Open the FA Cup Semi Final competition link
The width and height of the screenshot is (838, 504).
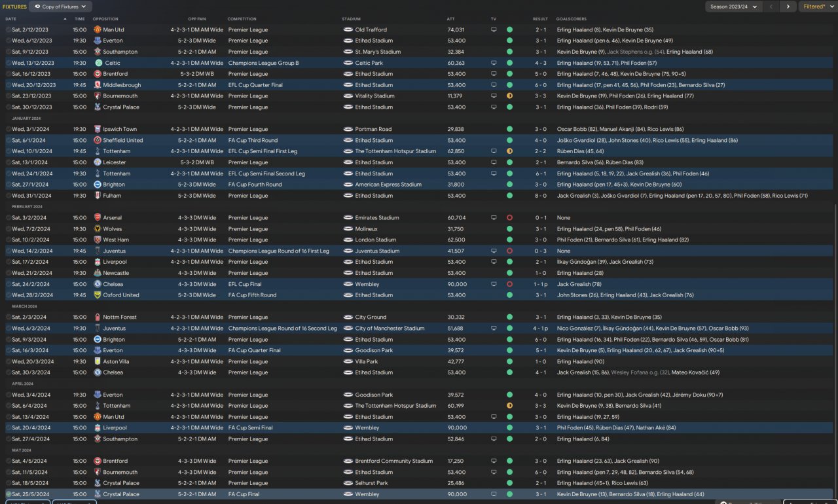click(250, 428)
